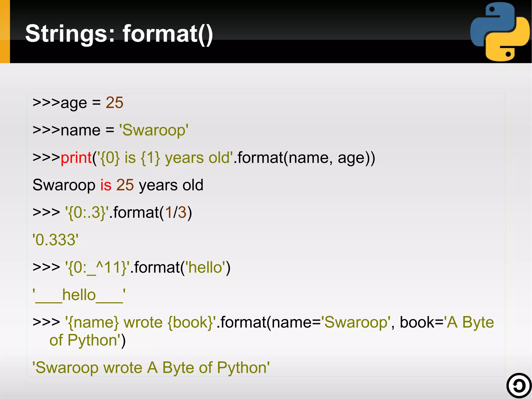Viewport: 532px width, 399px height.
Task: Click the wrapped text "of Python')"
Action: [88, 341]
